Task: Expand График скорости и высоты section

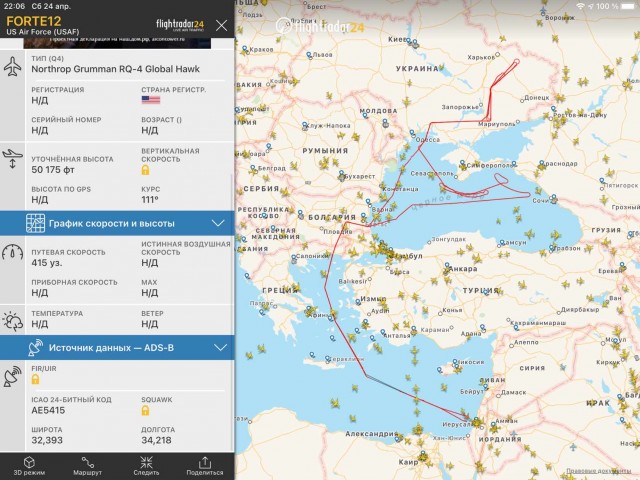Action: pos(117,223)
